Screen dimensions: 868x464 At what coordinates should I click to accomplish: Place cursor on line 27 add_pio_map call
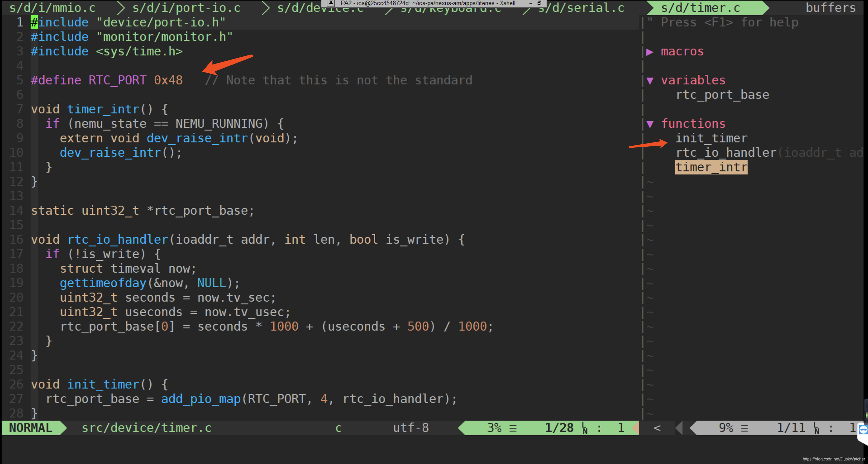pyautogui.click(x=201, y=399)
